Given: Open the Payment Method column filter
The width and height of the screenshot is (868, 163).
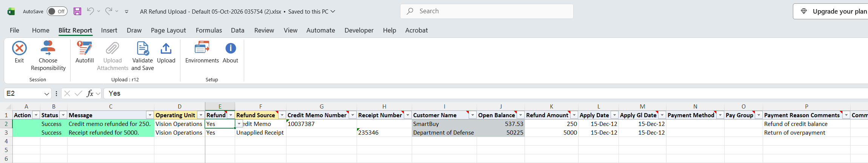Looking at the screenshot, I should (720, 115).
